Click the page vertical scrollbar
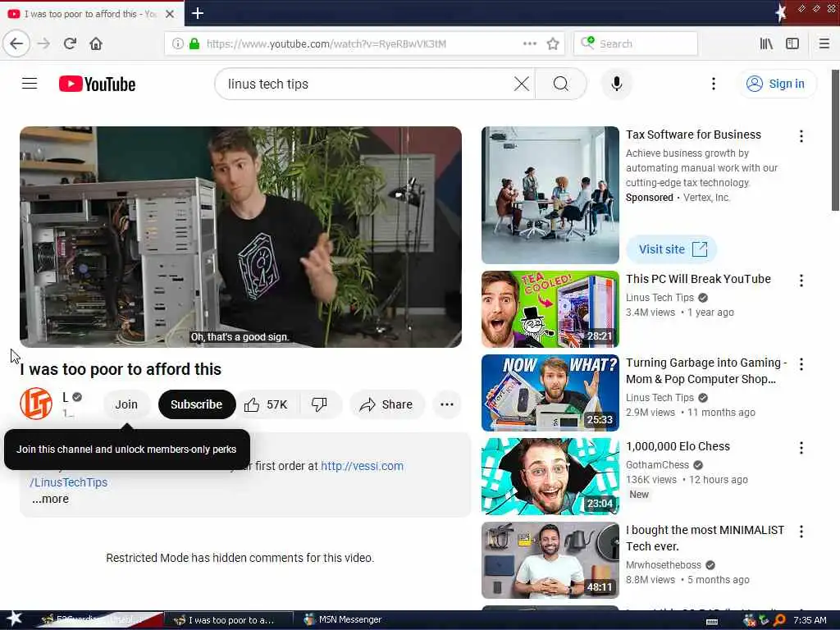 [x=835, y=140]
